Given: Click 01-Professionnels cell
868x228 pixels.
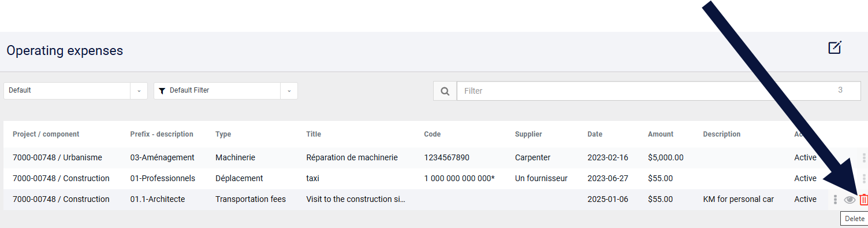Looking at the screenshot, I should 163,178.
